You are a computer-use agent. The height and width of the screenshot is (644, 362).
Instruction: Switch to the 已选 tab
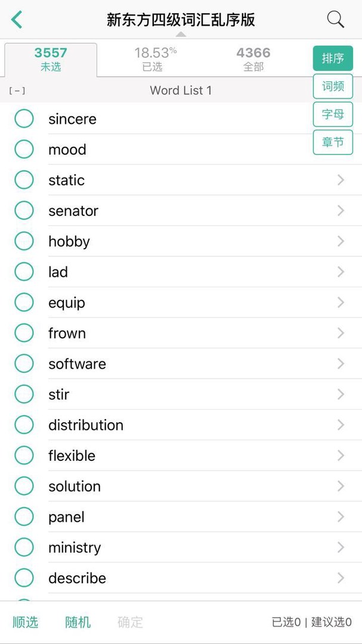(153, 60)
